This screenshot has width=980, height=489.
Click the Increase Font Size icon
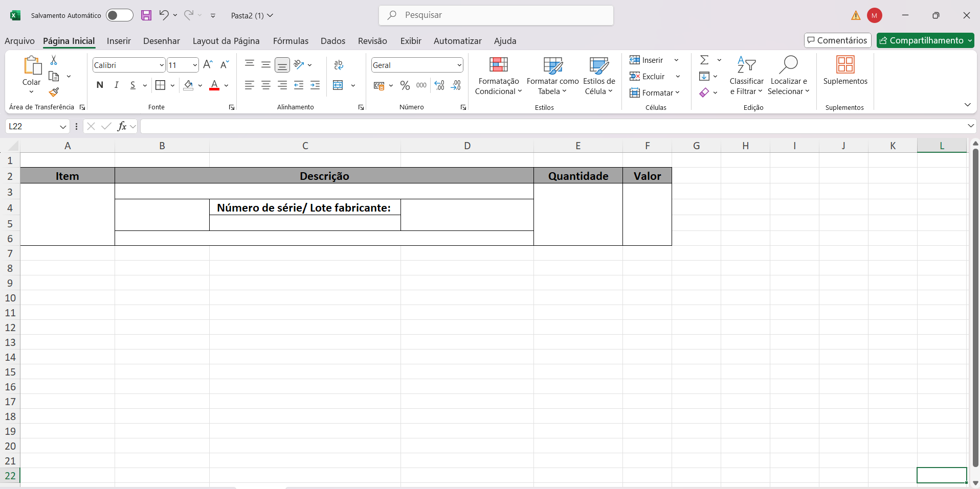click(207, 65)
